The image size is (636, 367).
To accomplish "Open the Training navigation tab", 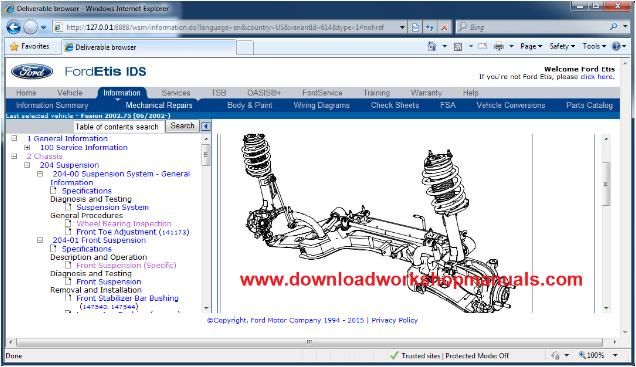I will coord(376,93).
